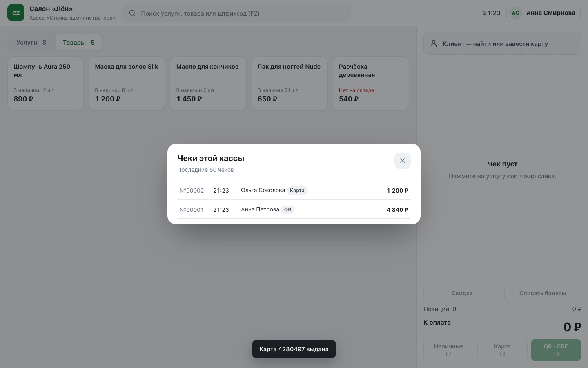The image size is (588, 368).
Task: Choose the Лак для ногтей Nude card
Action: tap(290, 83)
